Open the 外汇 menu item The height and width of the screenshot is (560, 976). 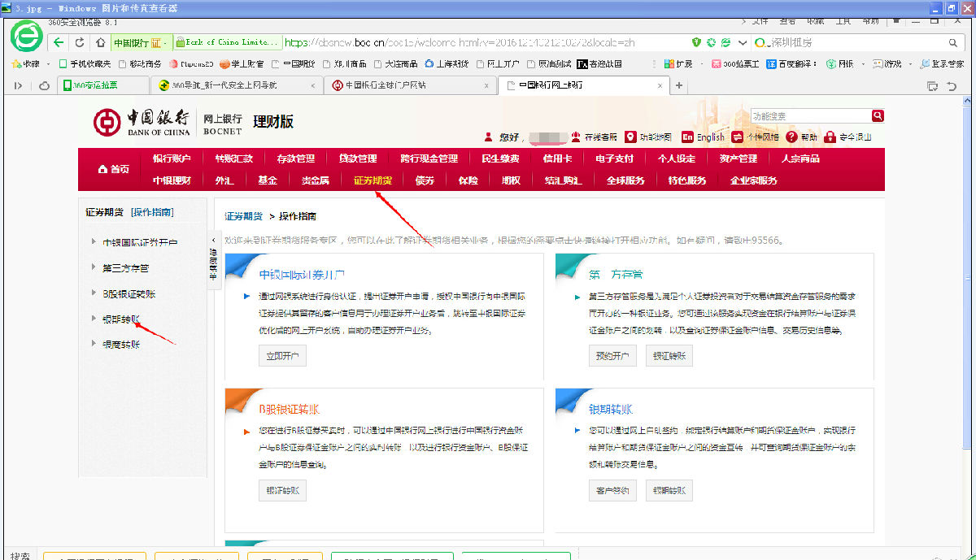[224, 180]
